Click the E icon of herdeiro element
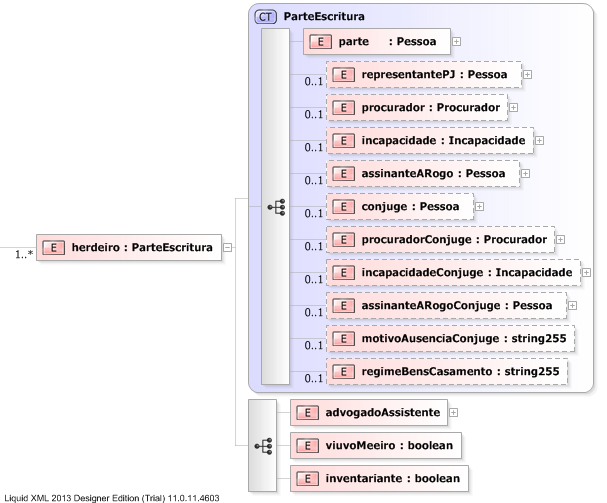This screenshot has height=503, width=607. coord(53,247)
